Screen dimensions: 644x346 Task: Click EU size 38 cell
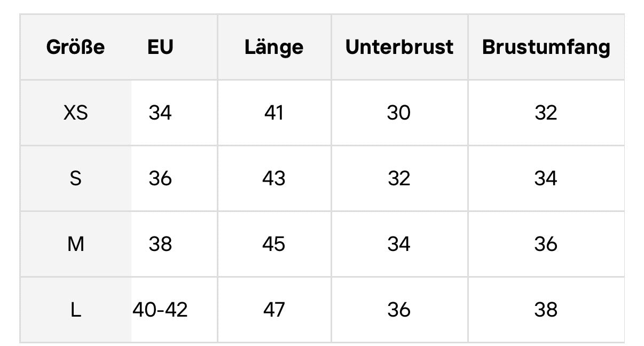click(x=160, y=244)
